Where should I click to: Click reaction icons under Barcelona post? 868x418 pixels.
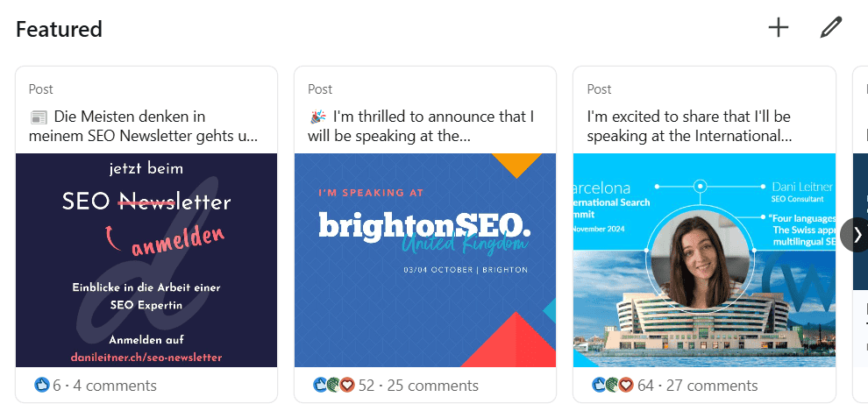click(613, 386)
